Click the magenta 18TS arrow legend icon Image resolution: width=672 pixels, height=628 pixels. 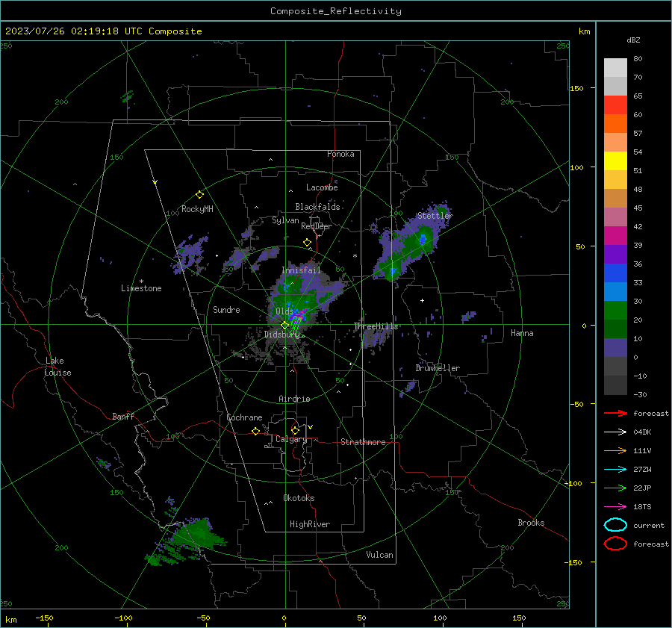pos(615,507)
